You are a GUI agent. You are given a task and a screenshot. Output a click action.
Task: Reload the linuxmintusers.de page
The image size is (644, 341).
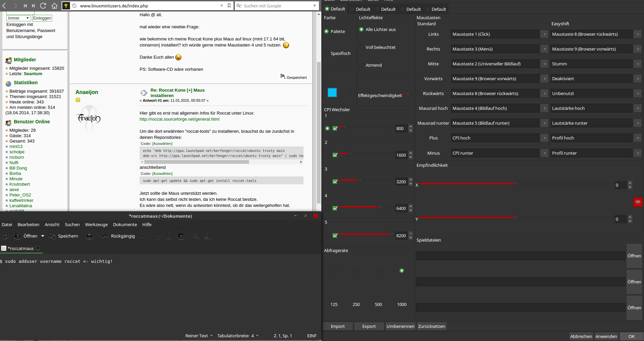(43, 6)
